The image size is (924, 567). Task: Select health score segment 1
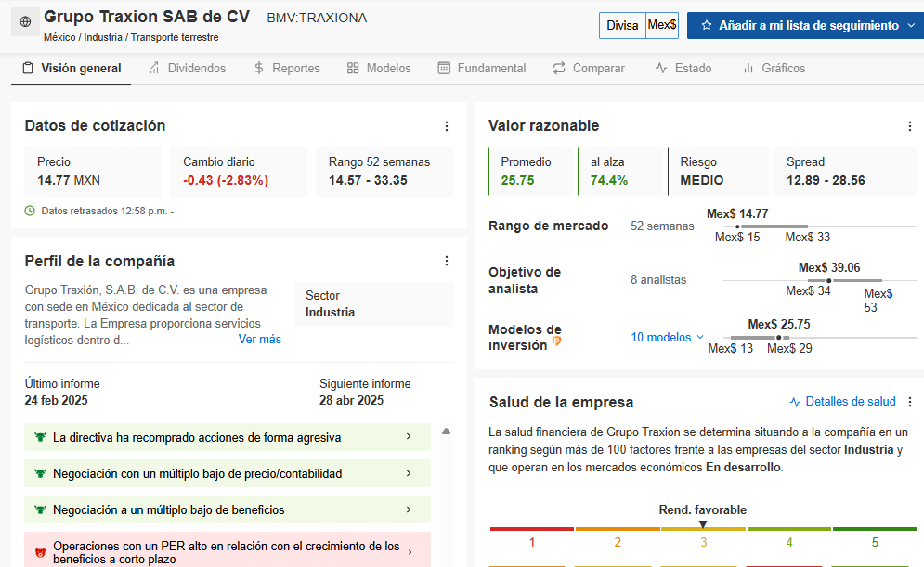point(531,529)
